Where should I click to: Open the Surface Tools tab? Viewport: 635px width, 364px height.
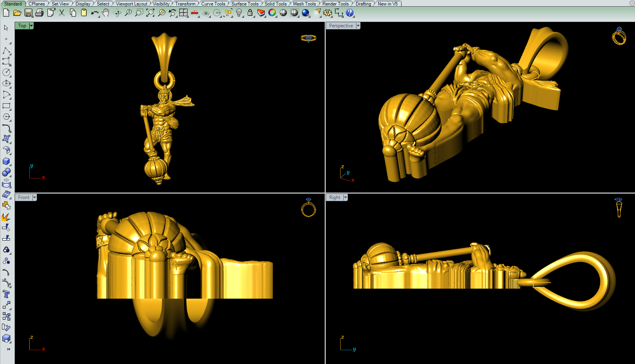click(x=245, y=4)
